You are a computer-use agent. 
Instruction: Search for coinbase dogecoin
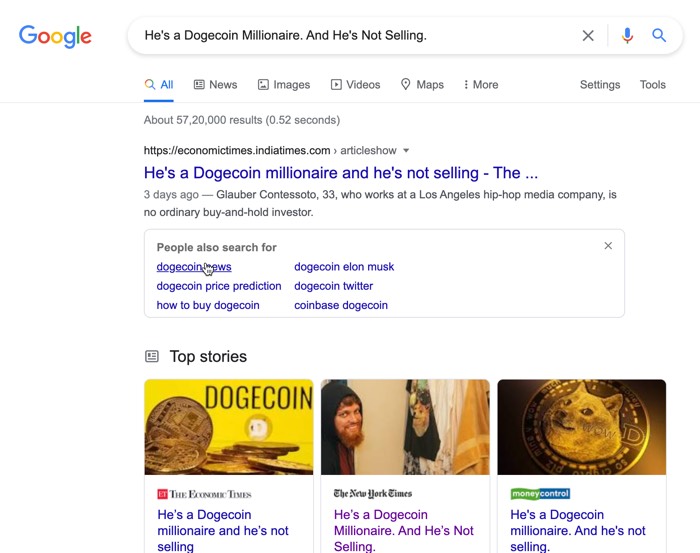[x=341, y=305]
